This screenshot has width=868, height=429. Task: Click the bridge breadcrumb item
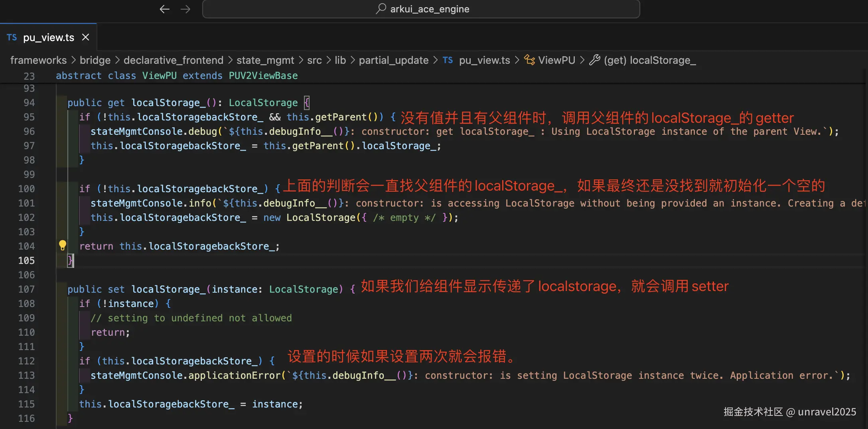[x=95, y=60]
